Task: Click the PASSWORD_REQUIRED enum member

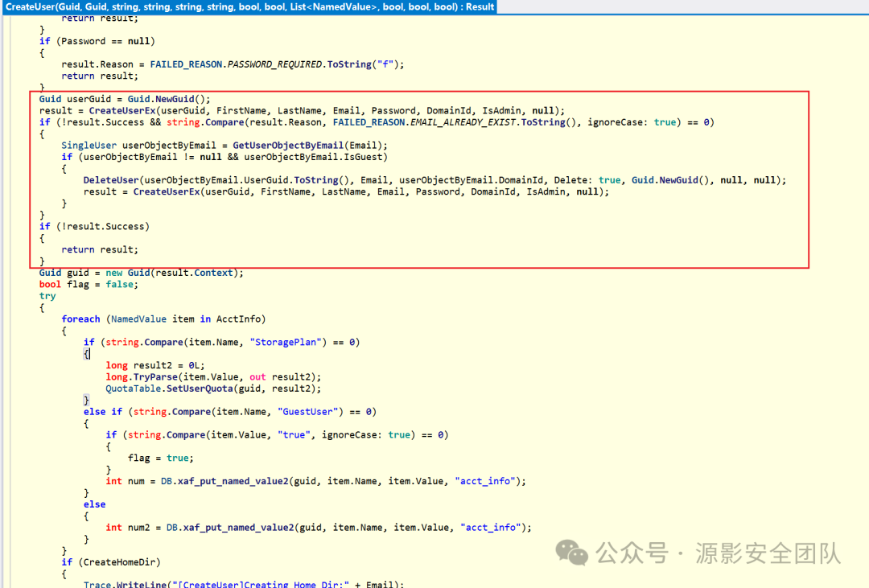Action: pyautogui.click(x=274, y=64)
